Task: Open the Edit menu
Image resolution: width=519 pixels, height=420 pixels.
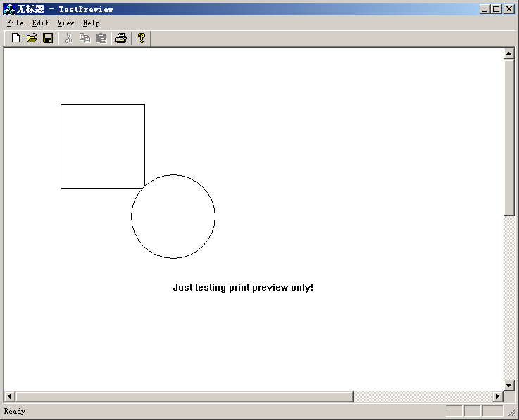Action: (40, 23)
